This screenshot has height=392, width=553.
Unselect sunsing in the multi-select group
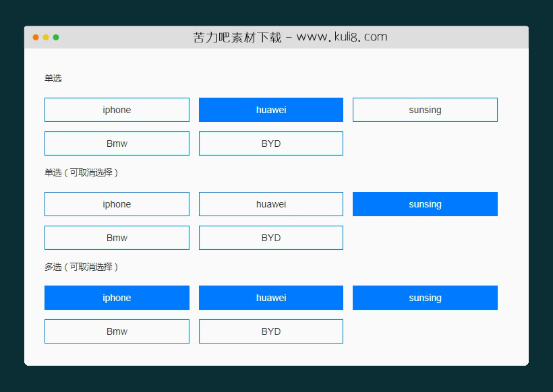tap(425, 298)
